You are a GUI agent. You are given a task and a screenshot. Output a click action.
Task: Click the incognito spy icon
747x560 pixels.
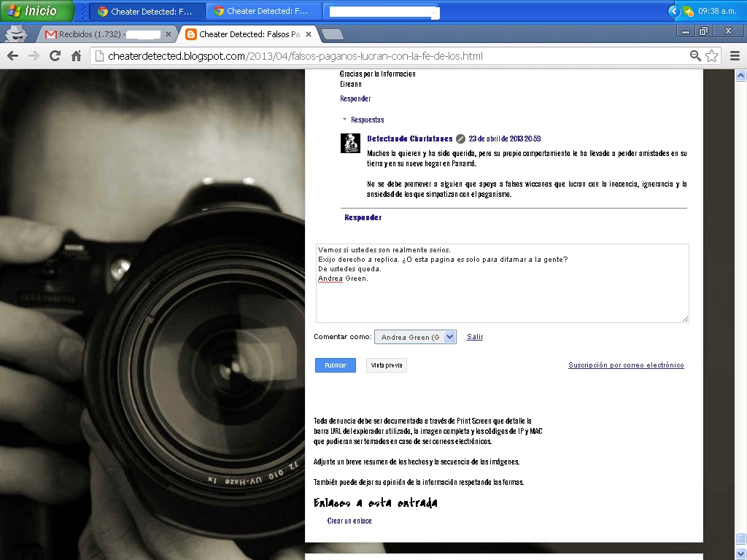click(17, 34)
